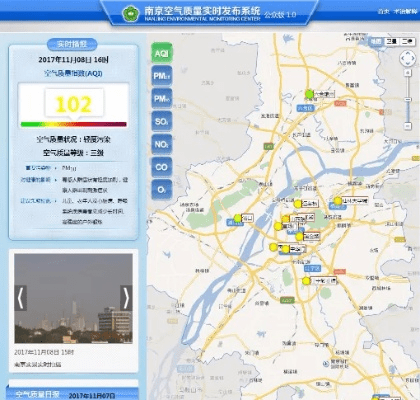Click the 仙林大学城 station label box
This screenshot has height=400, width=420.
tap(355, 201)
